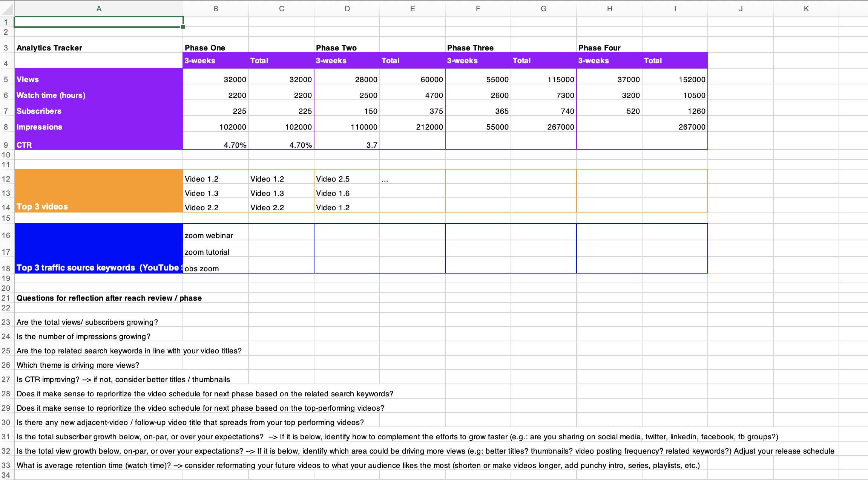Select column B header
This screenshot has height=480, width=868.
point(216,9)
